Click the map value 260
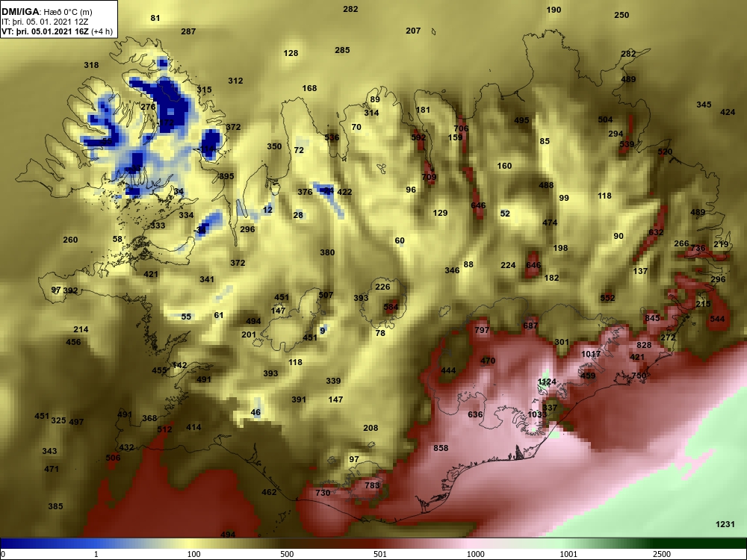Screen dimensions: 747x560 pyautogui.click(x=70, y=240)
